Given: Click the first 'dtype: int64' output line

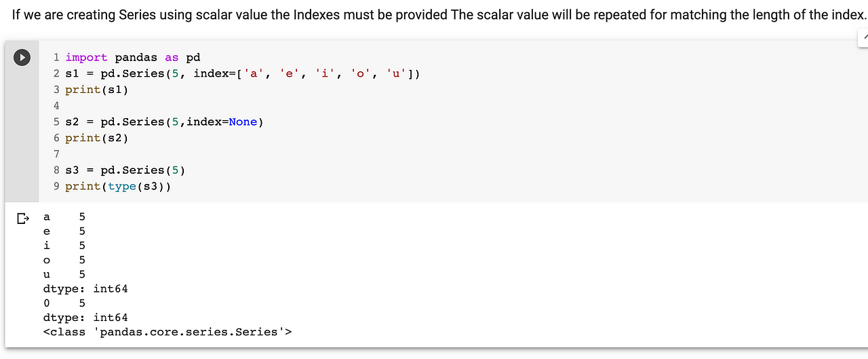Looking at the screenshot, I should (x=85, y=288).
